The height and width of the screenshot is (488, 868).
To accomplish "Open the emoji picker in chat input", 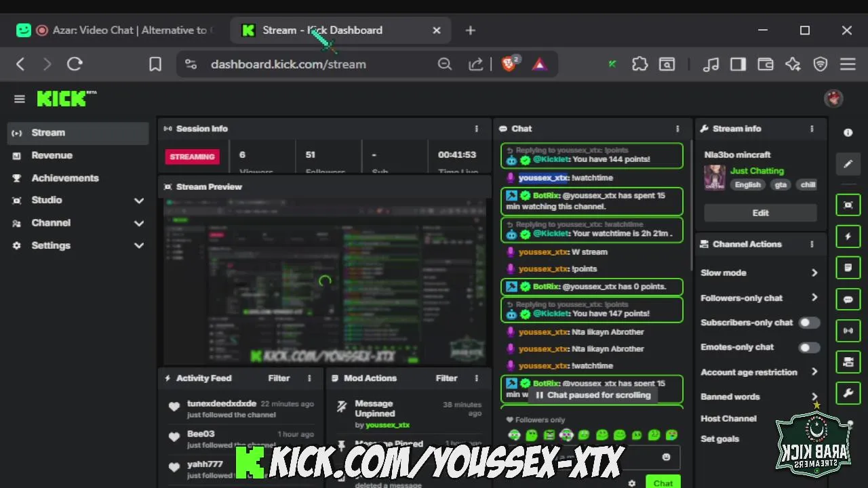I will coord(666,457).
